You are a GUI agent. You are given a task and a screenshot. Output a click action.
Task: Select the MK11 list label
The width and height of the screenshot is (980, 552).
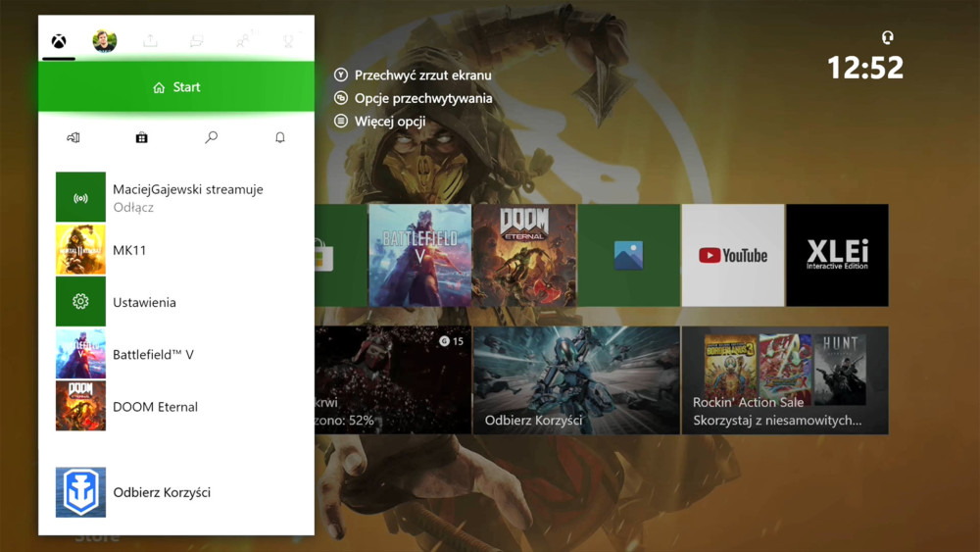tap(129, 250)
